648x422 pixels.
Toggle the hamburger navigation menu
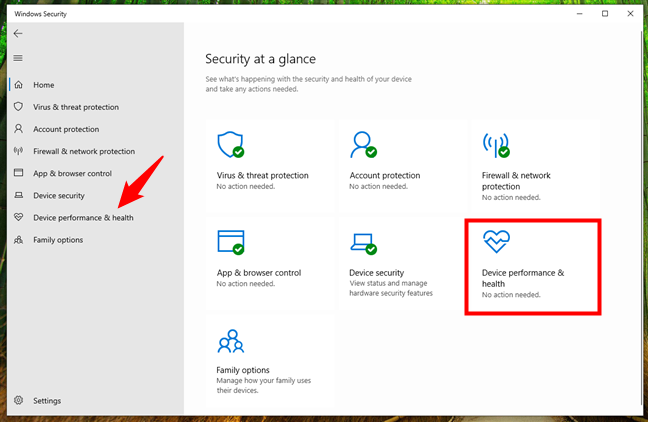click(x=18, y=58)
